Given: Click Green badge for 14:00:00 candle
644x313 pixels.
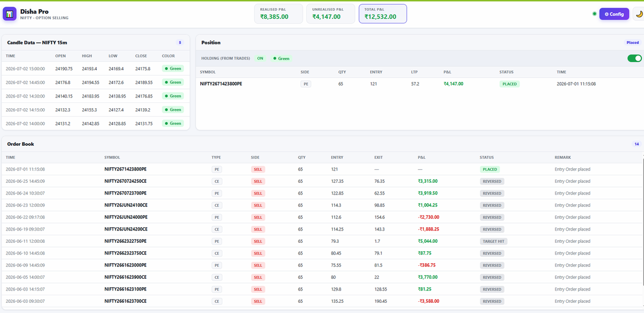Looking at the screenshot, I should [173, 123].
